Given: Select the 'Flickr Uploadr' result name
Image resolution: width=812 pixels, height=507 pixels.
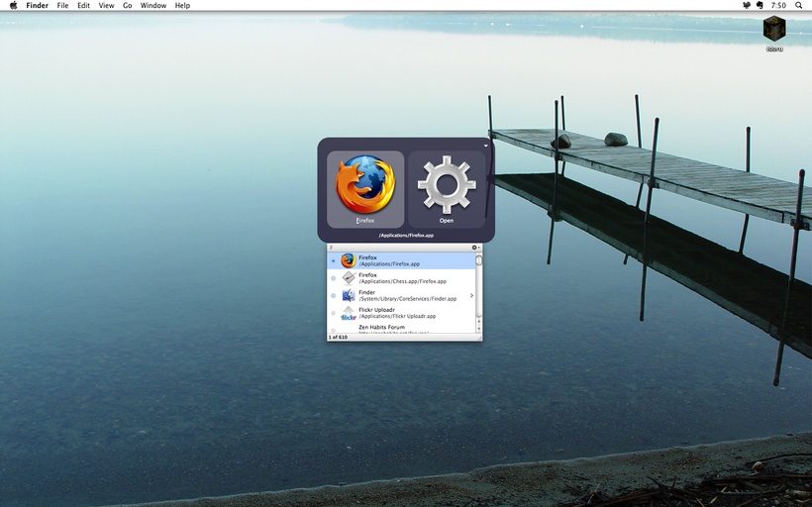Looking at the screenshot, I should pos(376,310).
